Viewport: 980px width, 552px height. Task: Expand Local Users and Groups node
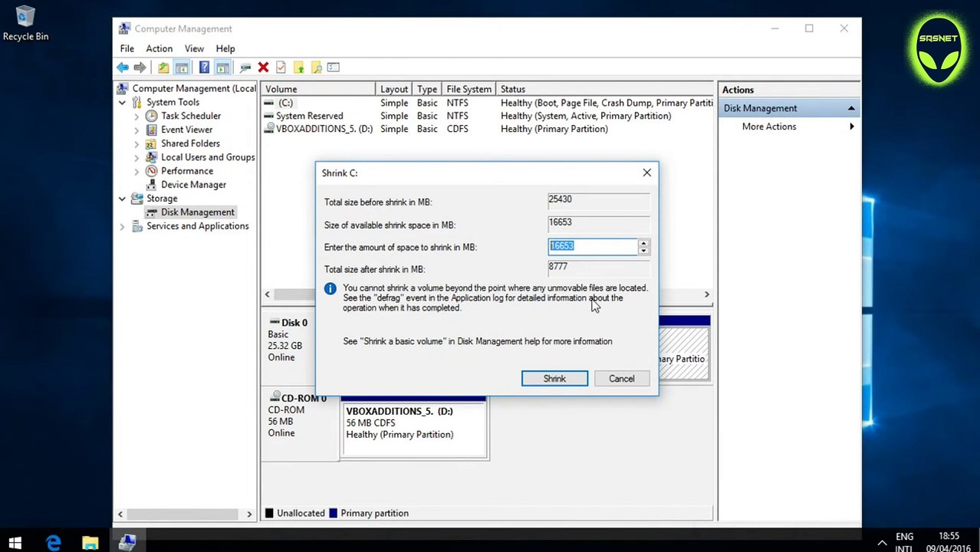point(136,158)
